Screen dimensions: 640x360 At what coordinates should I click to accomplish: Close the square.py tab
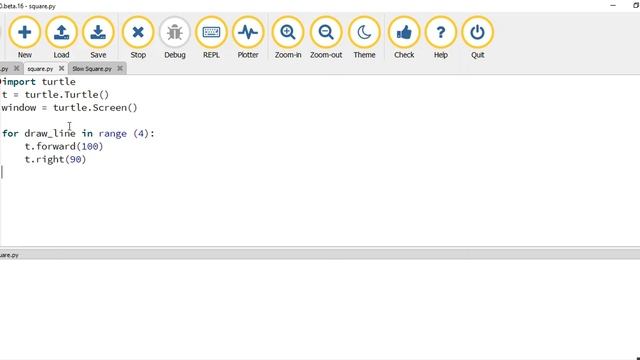[62, 68]
